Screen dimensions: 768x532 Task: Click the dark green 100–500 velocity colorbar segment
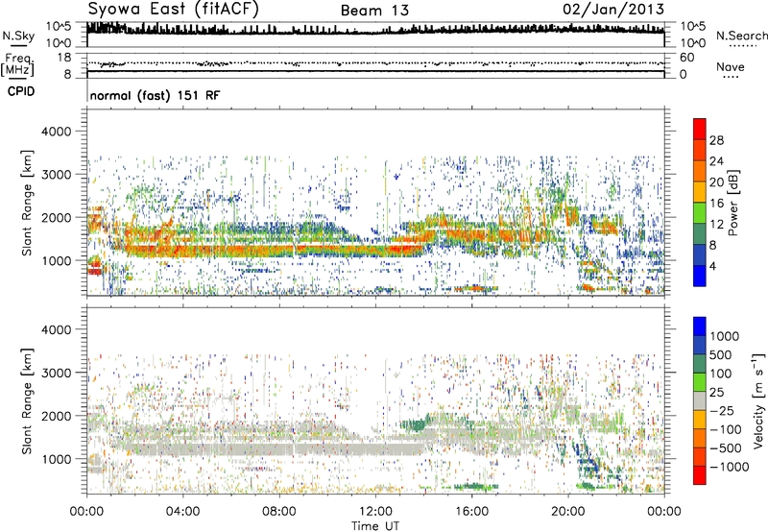700,364
